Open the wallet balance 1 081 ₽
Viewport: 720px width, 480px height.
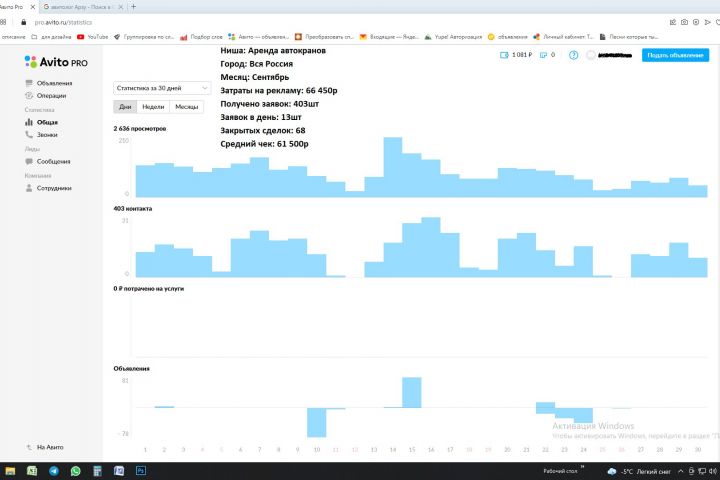coord(516,55)
